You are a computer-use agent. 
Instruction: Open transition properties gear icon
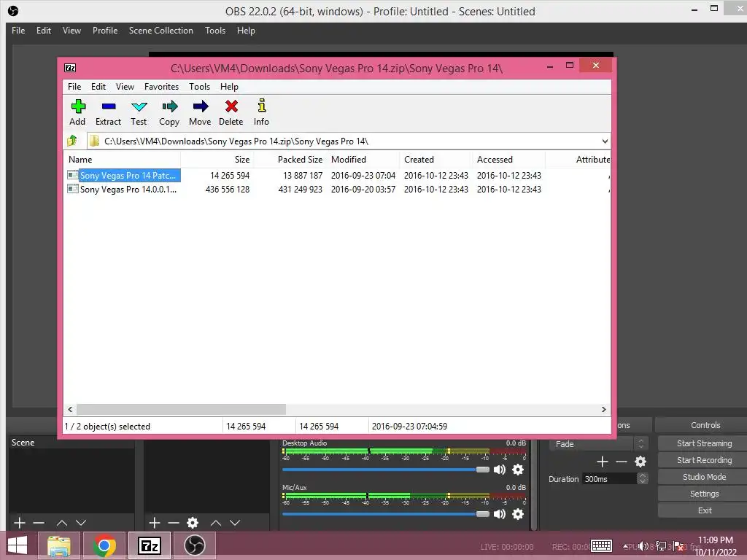(x=640, y=462)
